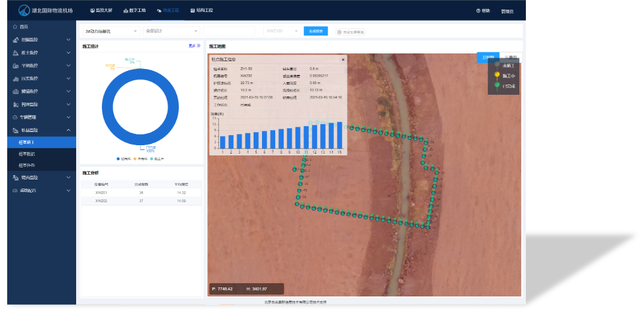Click the blue generate report button

315,31
